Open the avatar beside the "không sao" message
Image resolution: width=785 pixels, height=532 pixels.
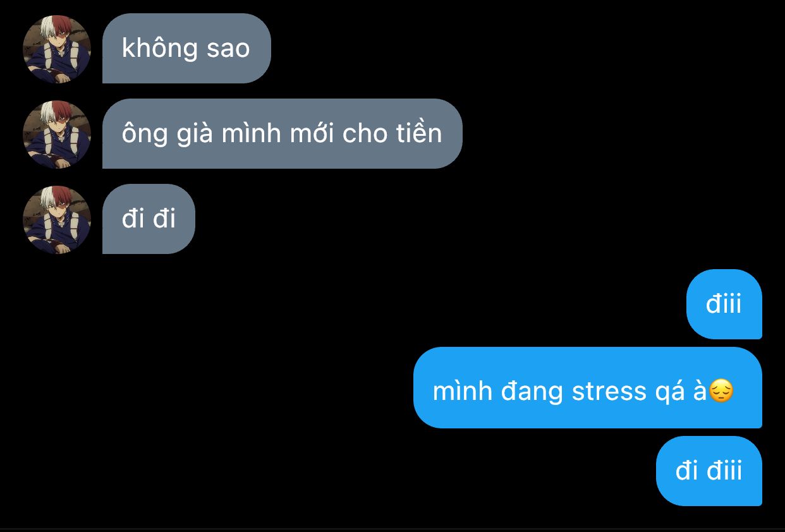point(57,49)
